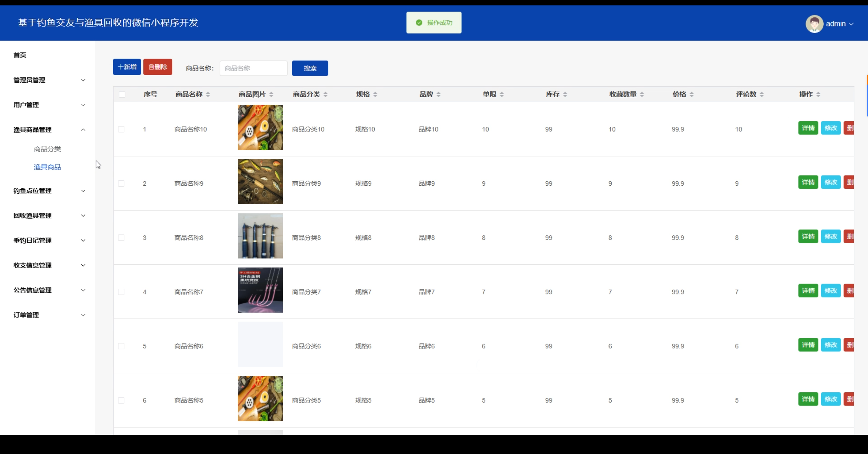868x454 pixels.
Task: Toggle the select-all checkbox in table header
Action: (122, 95)
